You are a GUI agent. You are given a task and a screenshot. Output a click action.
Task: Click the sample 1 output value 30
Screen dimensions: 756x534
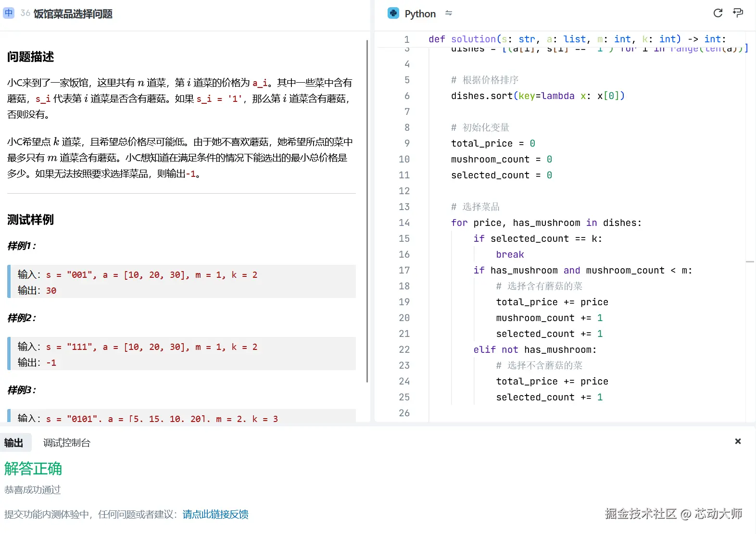[x=51, y=291]
